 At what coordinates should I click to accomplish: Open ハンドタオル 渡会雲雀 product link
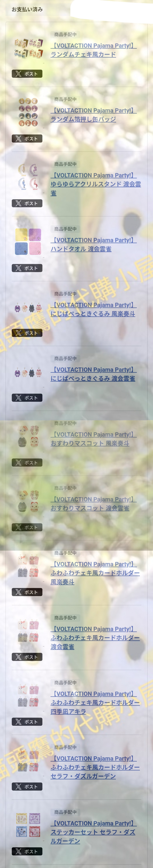click(94, 244)
